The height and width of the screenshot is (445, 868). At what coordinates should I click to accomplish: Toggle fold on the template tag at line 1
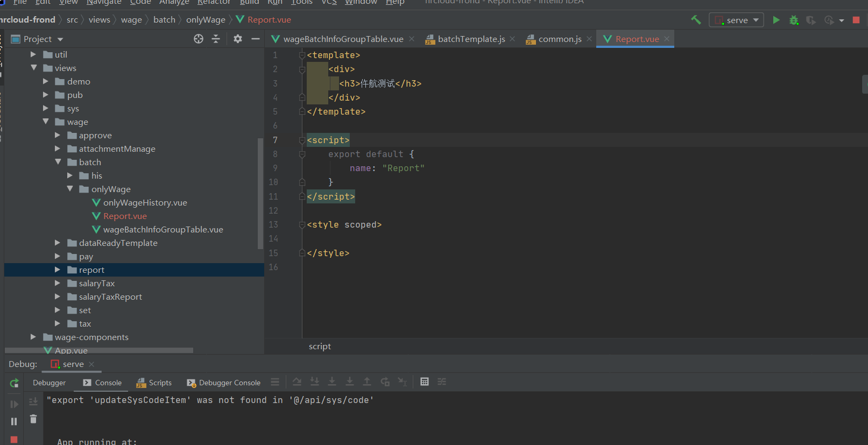(x=302, y=55)
